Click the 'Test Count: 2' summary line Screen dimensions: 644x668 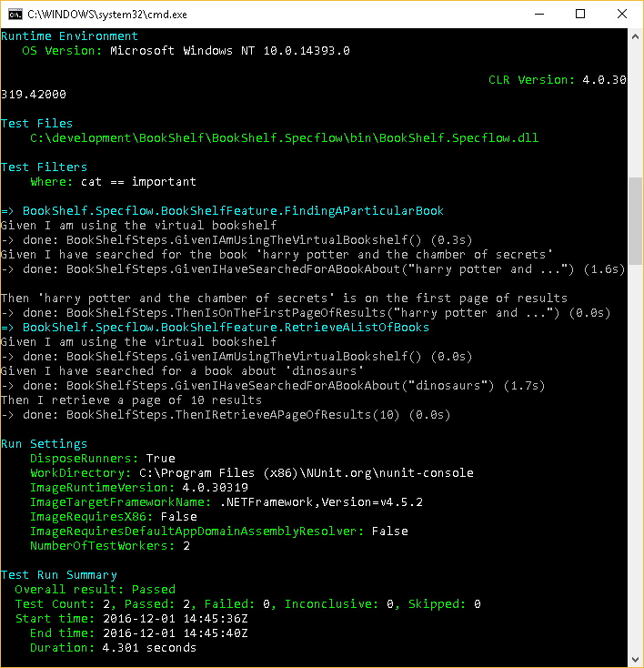(248, 604)
